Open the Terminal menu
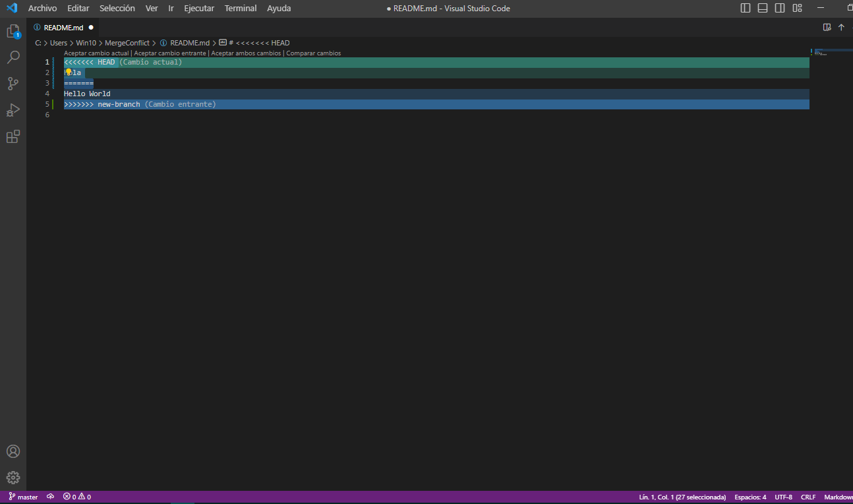The image size is (853, 504). click(x=240, y=8)
